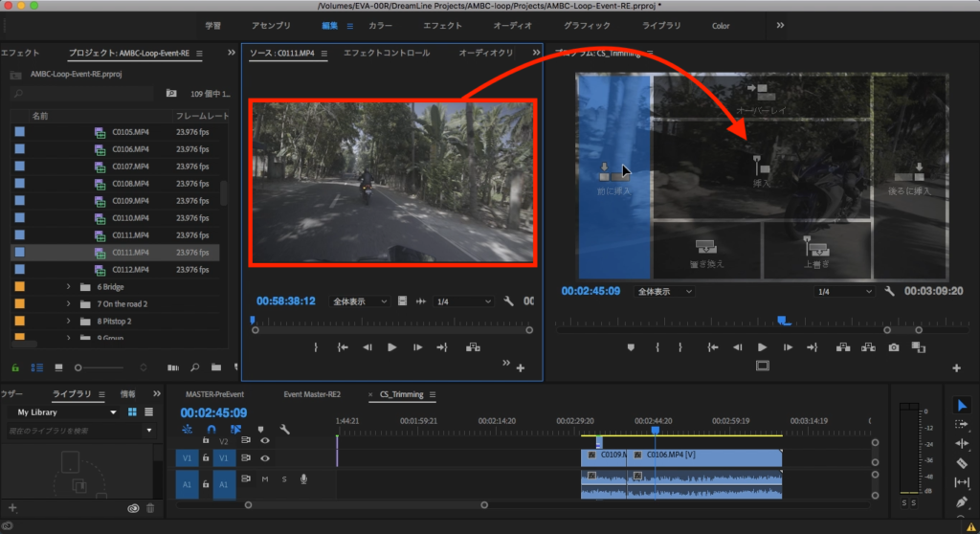Play the sequence in Program monitor
The width and height of the screenshot is (980, 534).
pyautogui.click(x=763, y=347)
